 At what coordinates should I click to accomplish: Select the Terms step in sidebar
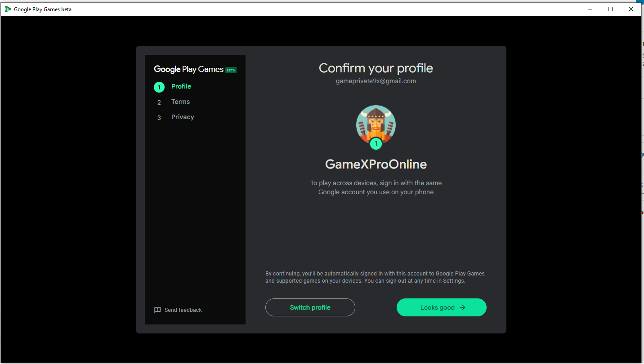[180, 101]
